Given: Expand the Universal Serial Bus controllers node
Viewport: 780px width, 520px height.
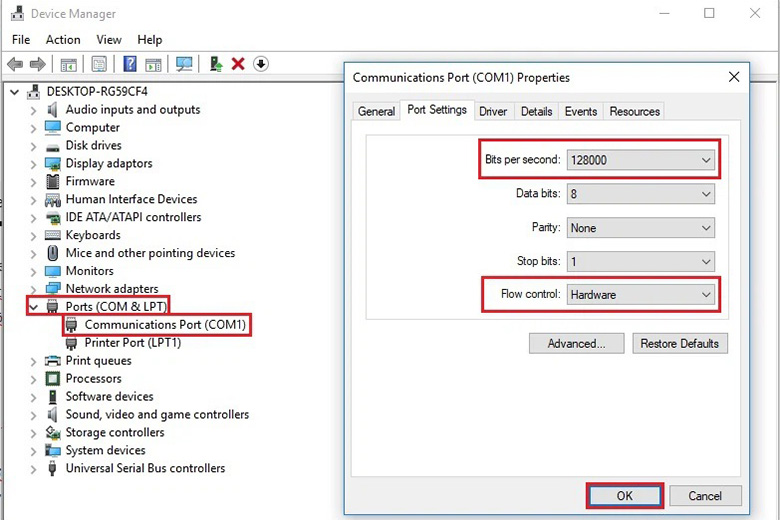Looking at the screenshot, I should [x=34, y=469].
